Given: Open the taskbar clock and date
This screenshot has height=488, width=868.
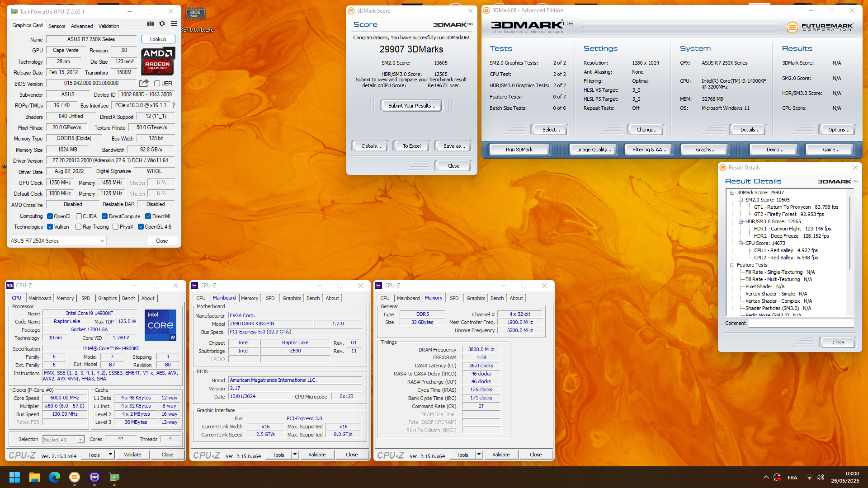Looking at the screenshot, I should click(844, 477).
